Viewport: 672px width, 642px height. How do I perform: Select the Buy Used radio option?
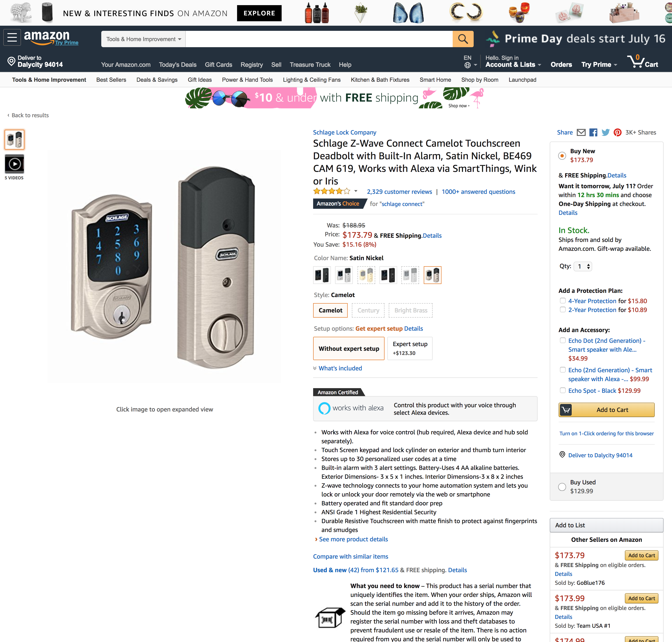click(562, 487)
